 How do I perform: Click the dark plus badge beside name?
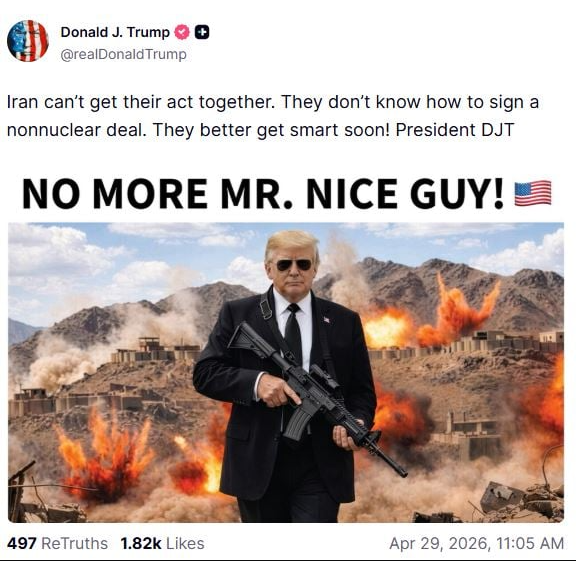click(202, 32)
